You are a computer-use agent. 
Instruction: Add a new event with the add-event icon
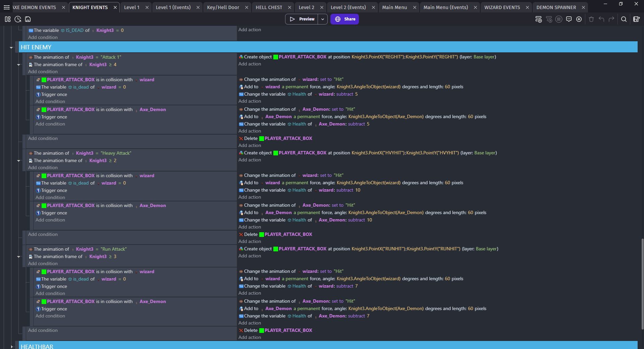tap(539, 19)
